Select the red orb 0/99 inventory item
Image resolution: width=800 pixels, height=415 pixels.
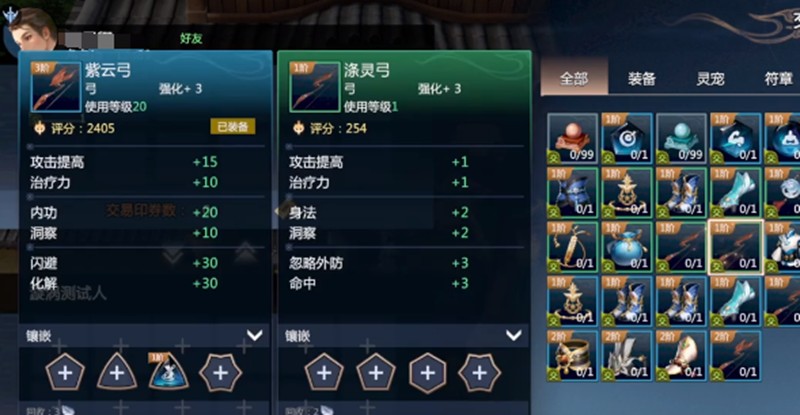(572, 138)
